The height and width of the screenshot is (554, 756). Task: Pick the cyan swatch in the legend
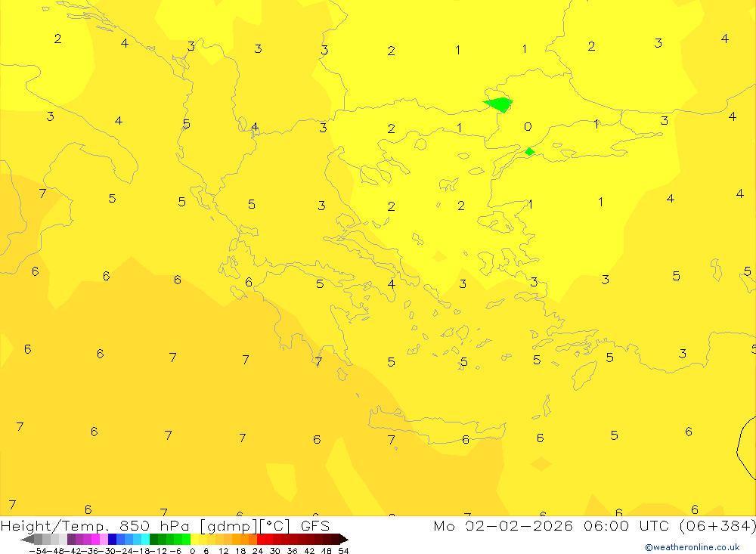[x=145, y=540]
